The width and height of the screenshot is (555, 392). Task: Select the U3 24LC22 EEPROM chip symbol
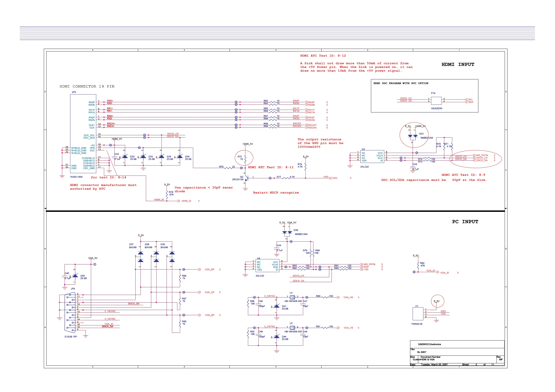point(372,156)
